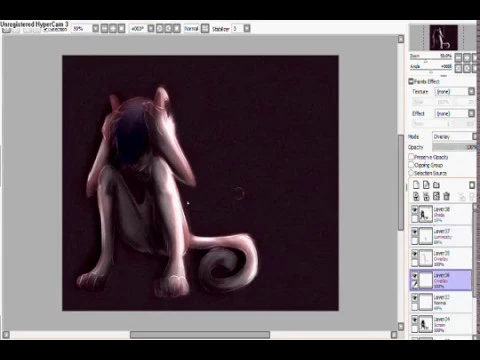Hide the top Shade mode layer
The width and height of the screenshot is (480, 360).
coord(415,210)
